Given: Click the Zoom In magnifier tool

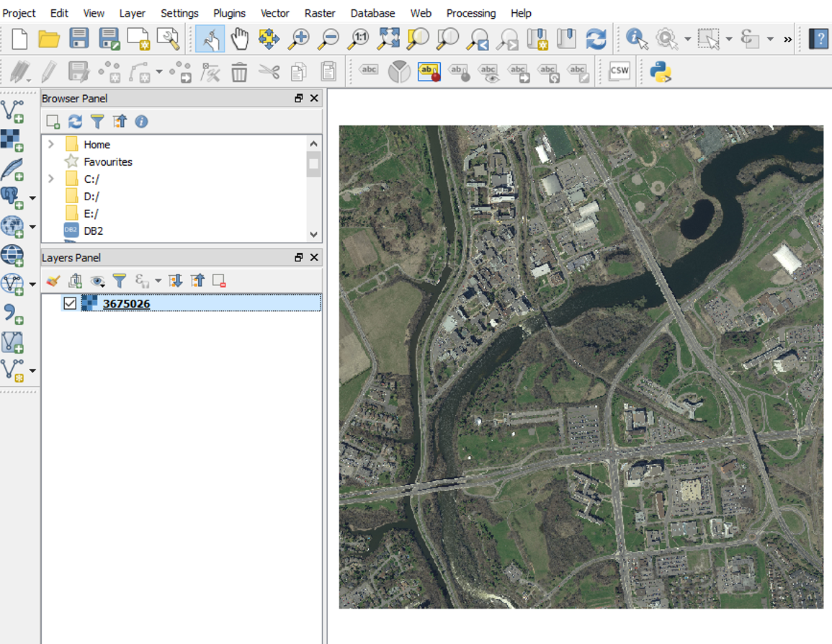Looking at the screenshot, I should click(x=298, y=39).
